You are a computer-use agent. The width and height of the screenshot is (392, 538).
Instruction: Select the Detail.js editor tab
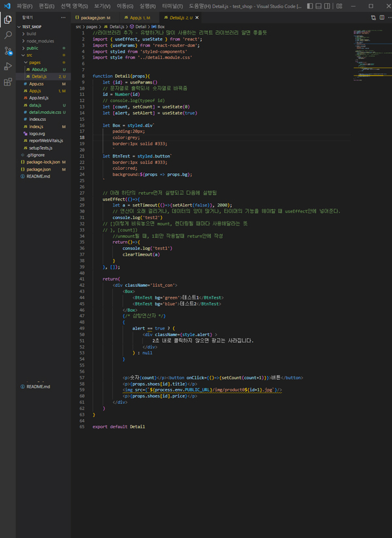pos(178,18)
